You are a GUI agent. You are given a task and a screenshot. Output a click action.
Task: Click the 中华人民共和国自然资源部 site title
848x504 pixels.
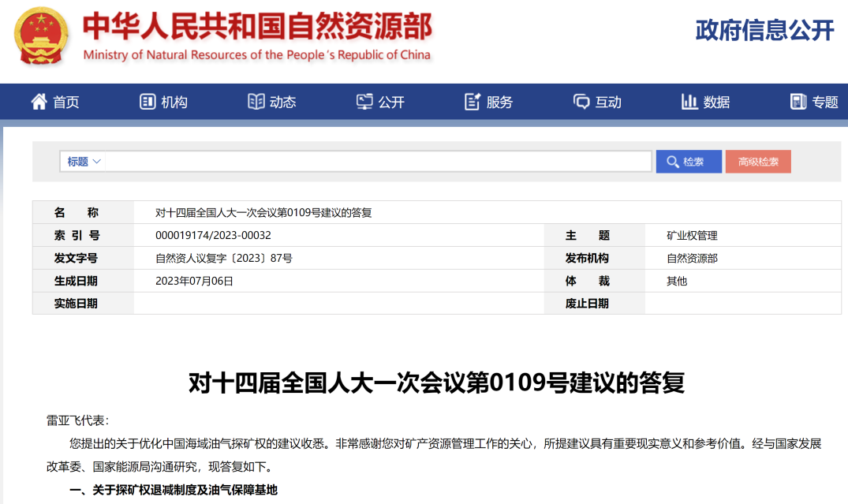[257, 28]
